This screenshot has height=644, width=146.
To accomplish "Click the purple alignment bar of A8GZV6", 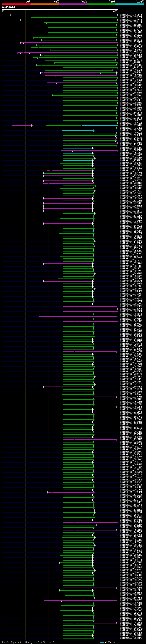I will (x=81, y=600).
